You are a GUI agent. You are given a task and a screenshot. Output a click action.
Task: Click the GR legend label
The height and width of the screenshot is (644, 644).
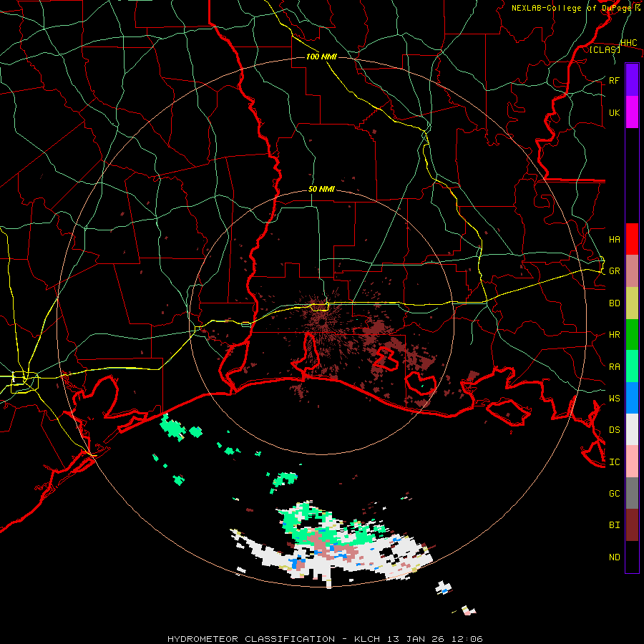[614, 271]
